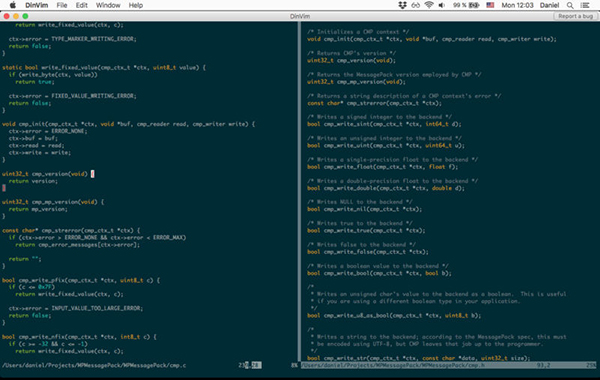Click the cmp.h status line on right pane
600x380 pixels.
[x=448, y=365]
